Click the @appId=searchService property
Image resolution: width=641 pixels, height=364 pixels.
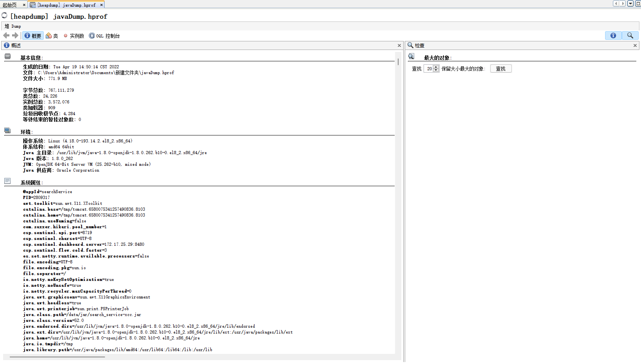(48, 192)
